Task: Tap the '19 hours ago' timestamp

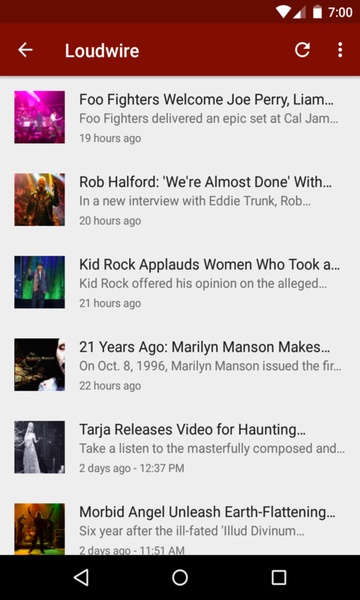Action: [110, 138]
